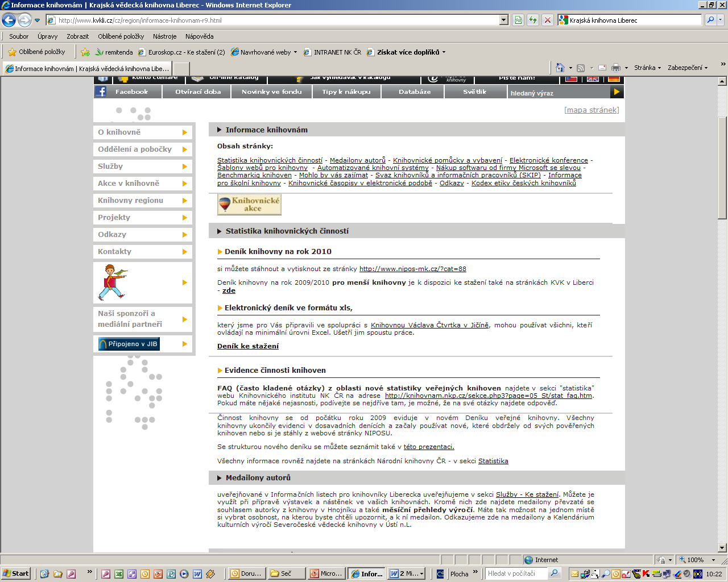Stop loading with the red X icon
Viewport: 728px width, 582px height.
click(548, 20)
